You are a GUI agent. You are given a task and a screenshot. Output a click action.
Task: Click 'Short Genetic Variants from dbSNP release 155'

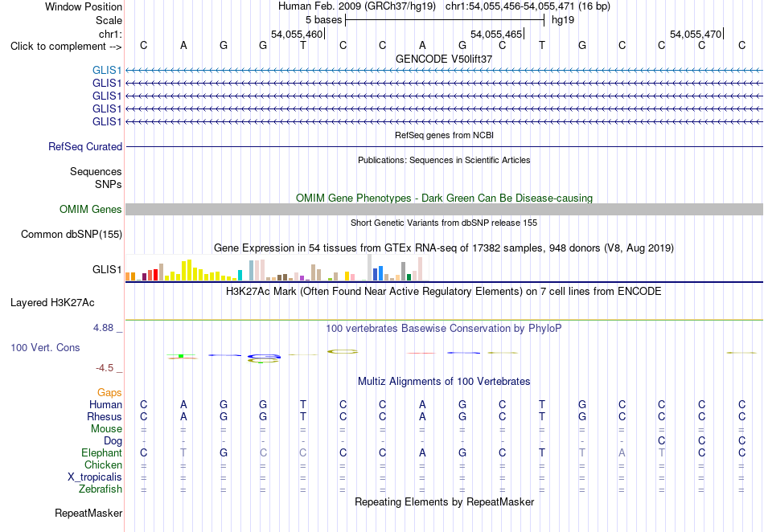tap(444, 223)
